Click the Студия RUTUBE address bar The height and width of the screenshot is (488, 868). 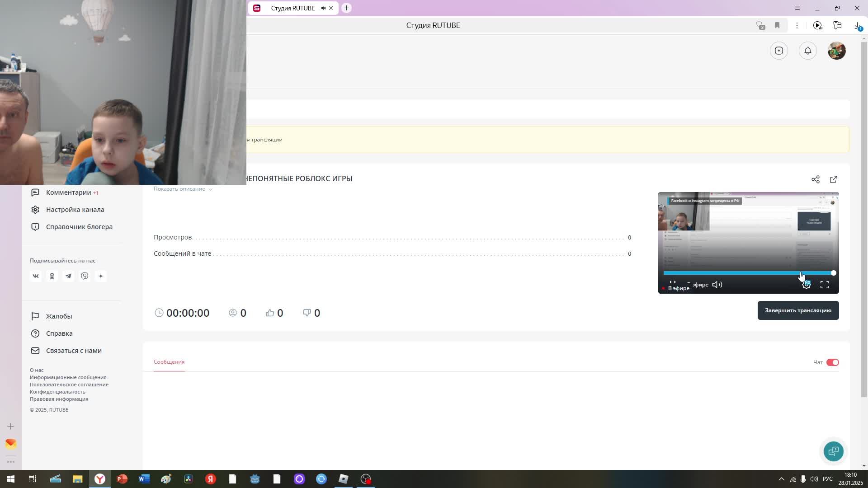[433, 25]
